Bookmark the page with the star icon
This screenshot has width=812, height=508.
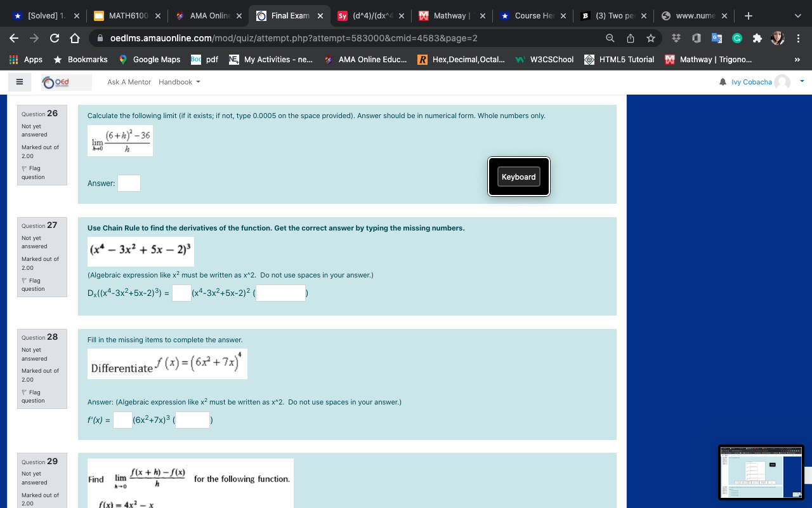651,38
